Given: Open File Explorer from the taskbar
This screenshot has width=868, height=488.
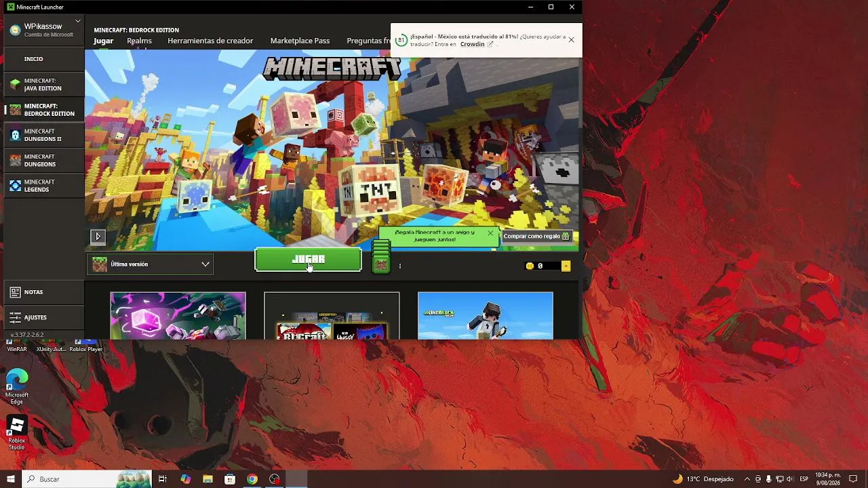Looking at the screenshot, I should 208,479.
